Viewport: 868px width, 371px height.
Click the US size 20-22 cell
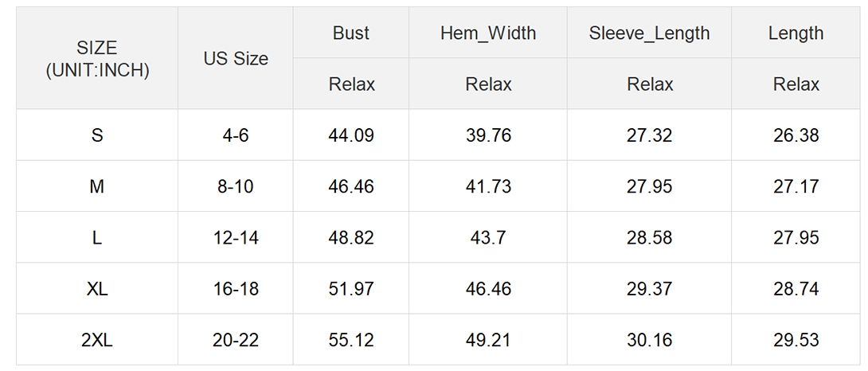tap(235, 339)
